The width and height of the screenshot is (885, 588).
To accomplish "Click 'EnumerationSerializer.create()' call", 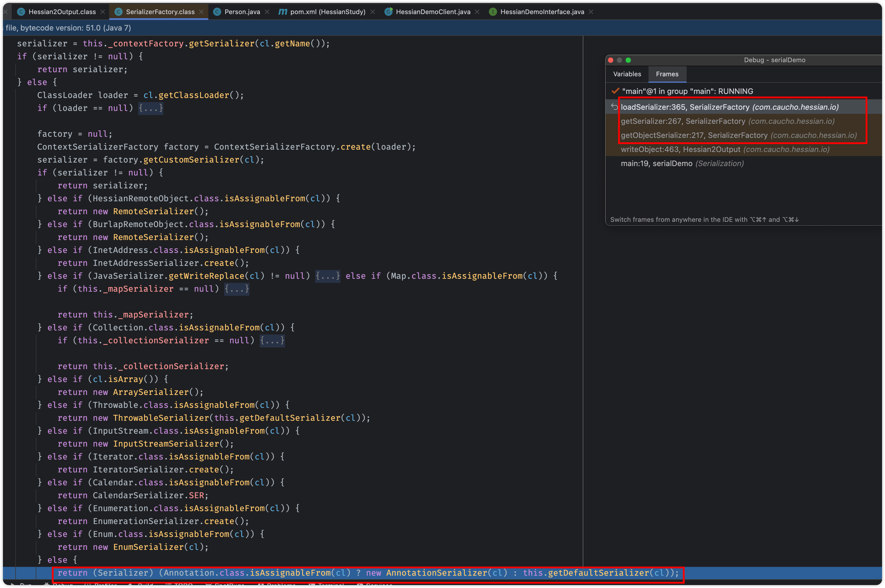I will [168, 521].
